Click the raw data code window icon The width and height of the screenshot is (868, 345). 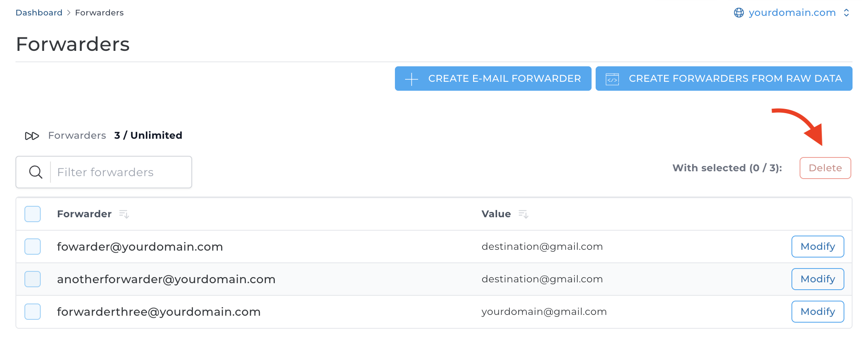coord(612,79)
